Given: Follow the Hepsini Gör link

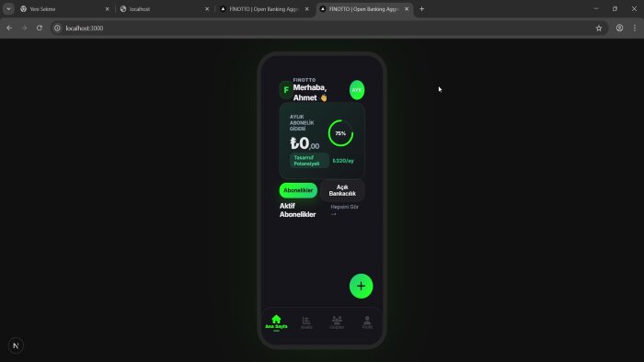Looking at the screenshot, I should pos(345,209).
